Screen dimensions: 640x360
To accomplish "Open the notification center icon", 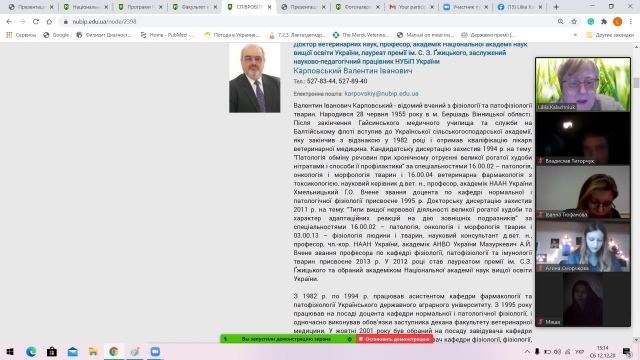I will (627, 352).
